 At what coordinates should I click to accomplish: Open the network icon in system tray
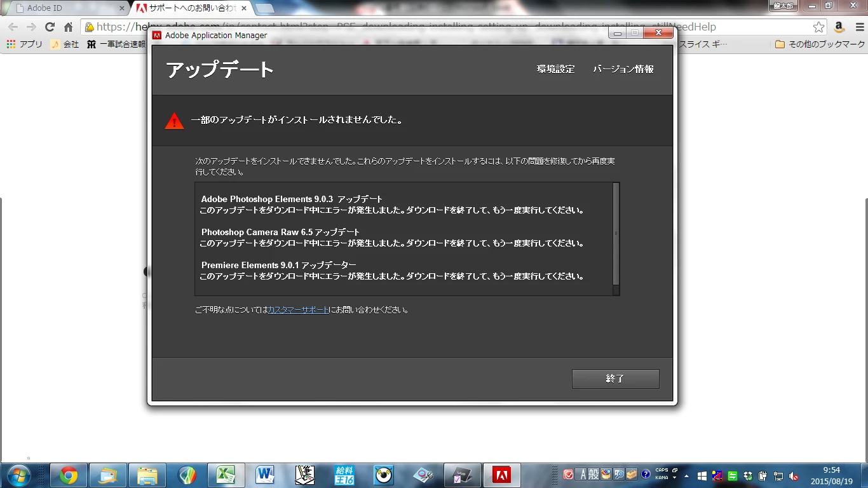[x=778, y=475]
